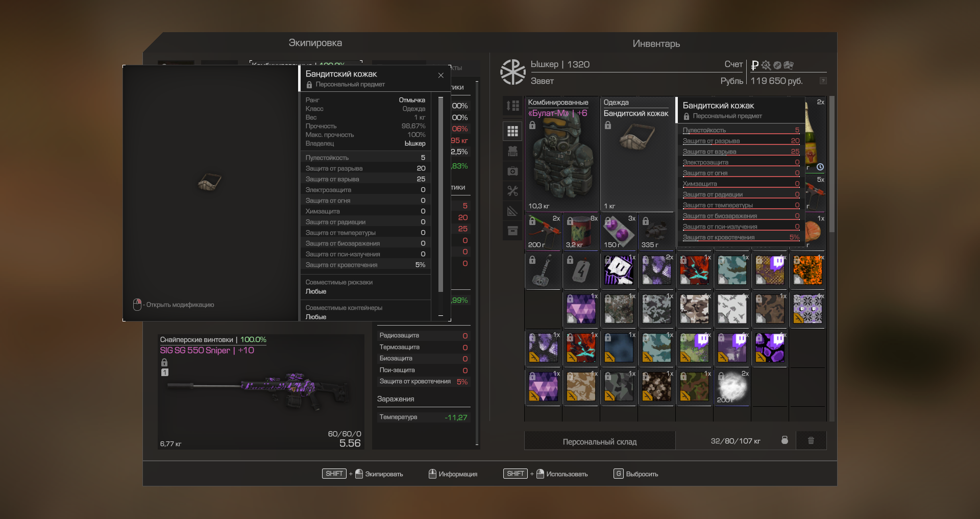Screen dimensions: 980x519
Task: Click the SHIFT Экипировать hint
Action: pyautogui.click(x=362, y=474)
